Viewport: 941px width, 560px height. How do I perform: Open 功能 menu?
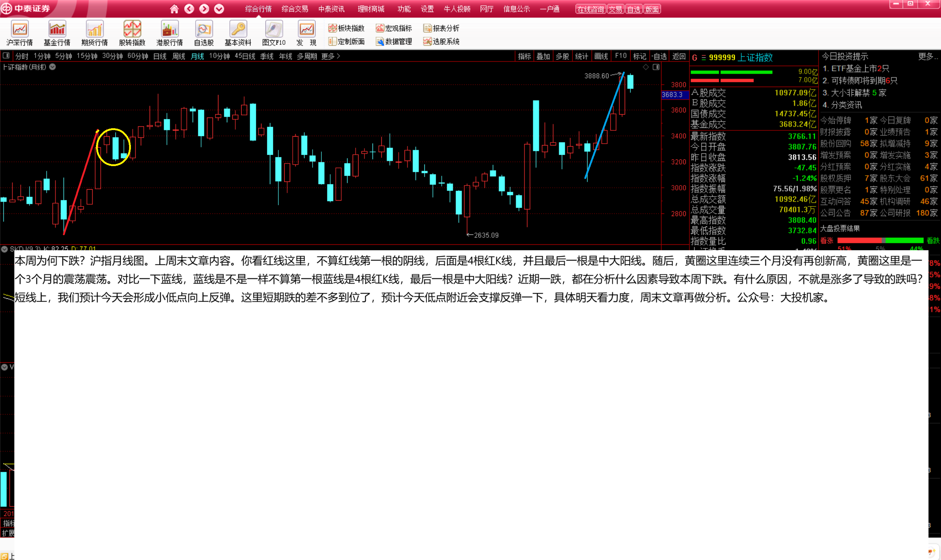coord(404,9)
